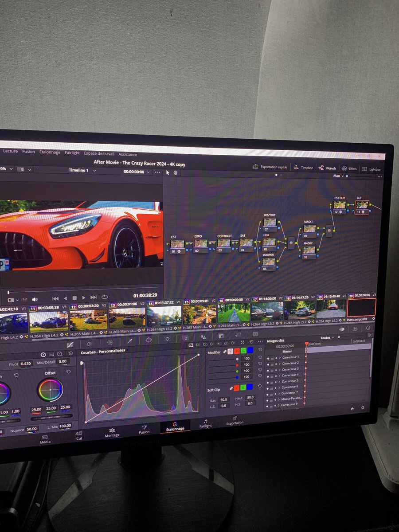The image size is (399, 532).
Task: Switch to the Exportation page tab
Action: click(x=235, y=420)
